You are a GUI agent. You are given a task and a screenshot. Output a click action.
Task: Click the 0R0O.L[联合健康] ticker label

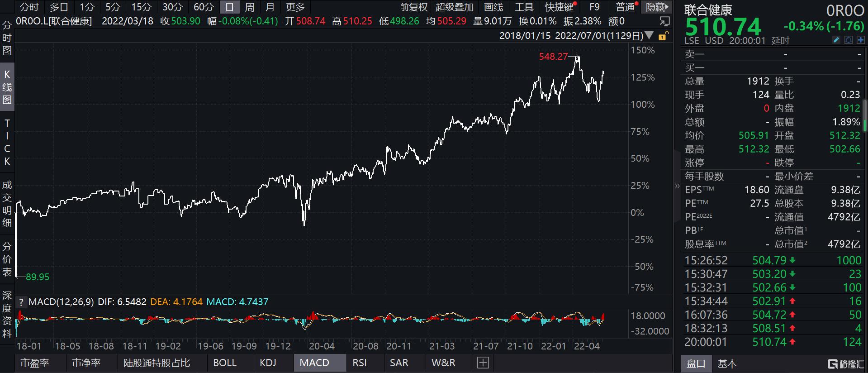click(54, 21)
